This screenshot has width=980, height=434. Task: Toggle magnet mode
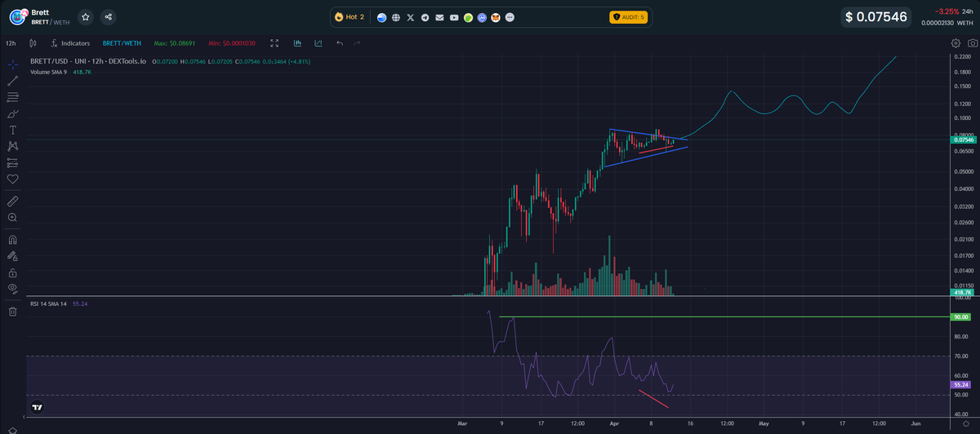coord(12,240)
